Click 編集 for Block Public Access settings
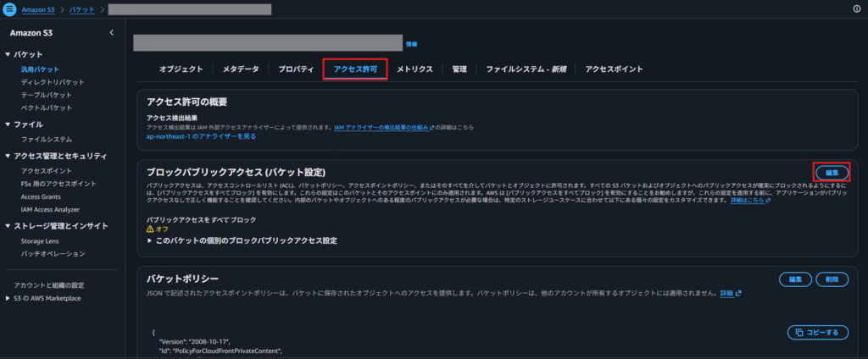868x359 pixels. pos(832,173)
